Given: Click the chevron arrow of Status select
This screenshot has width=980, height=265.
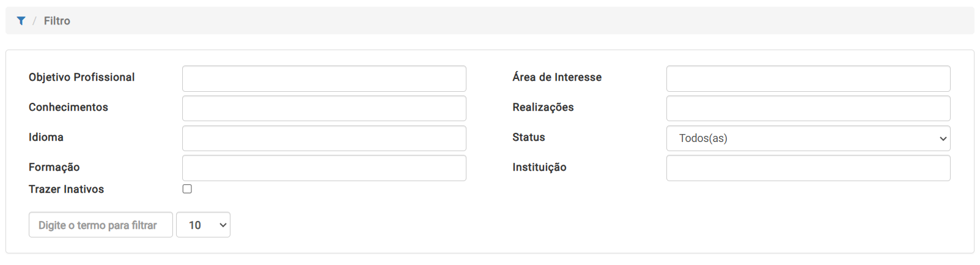Looking at the screenshot, I should point(943,139).
